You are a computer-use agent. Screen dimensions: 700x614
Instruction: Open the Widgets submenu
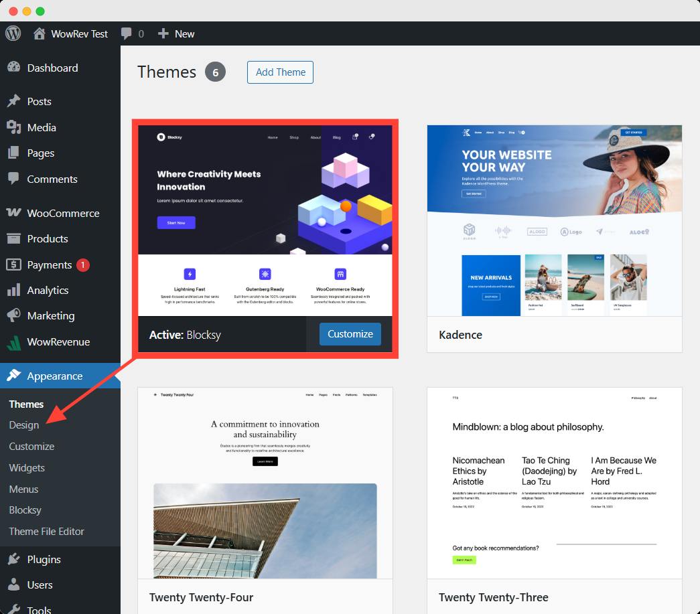pyautogui.click(x=27, y=467)
